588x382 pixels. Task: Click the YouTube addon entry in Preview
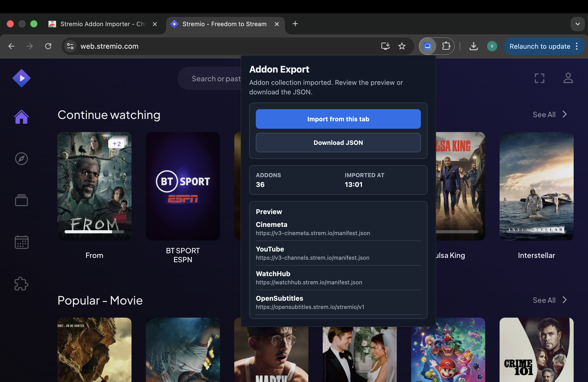(338, 253)
